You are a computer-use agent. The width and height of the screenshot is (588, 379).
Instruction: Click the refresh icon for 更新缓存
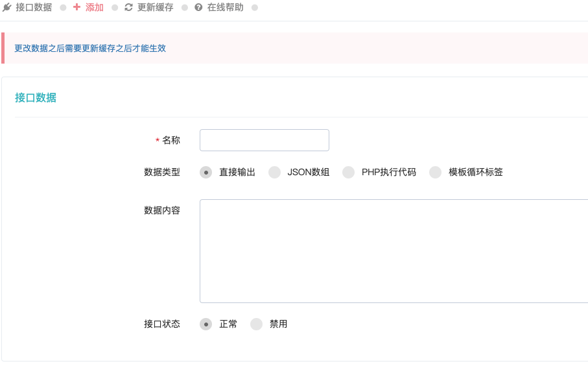pos(128,8)
